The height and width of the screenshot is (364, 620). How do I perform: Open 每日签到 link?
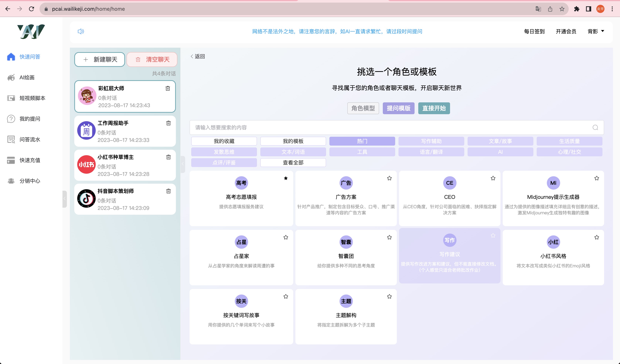[534, 31]
